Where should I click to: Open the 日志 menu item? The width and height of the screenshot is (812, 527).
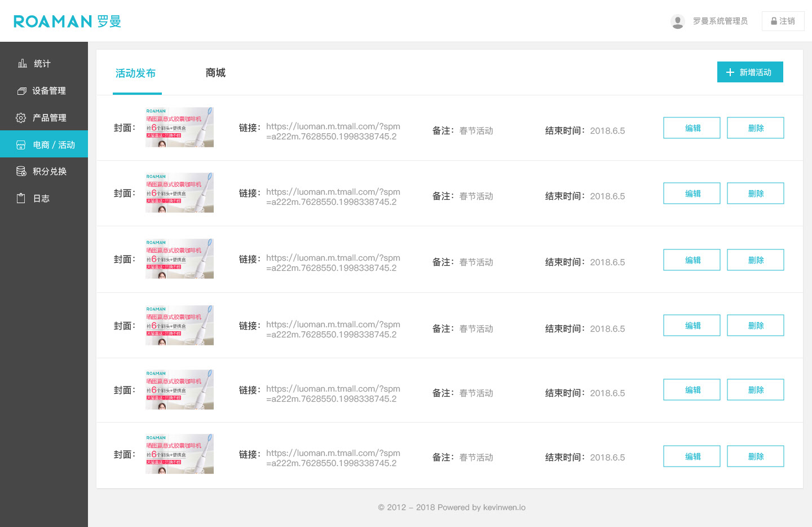pyautogui.click(x=41, y=199)
